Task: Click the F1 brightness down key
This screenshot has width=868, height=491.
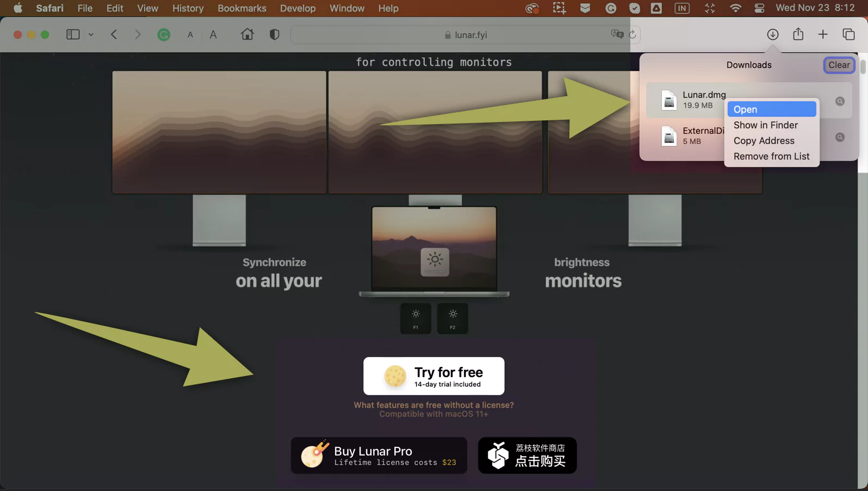Action: [416, 318]
